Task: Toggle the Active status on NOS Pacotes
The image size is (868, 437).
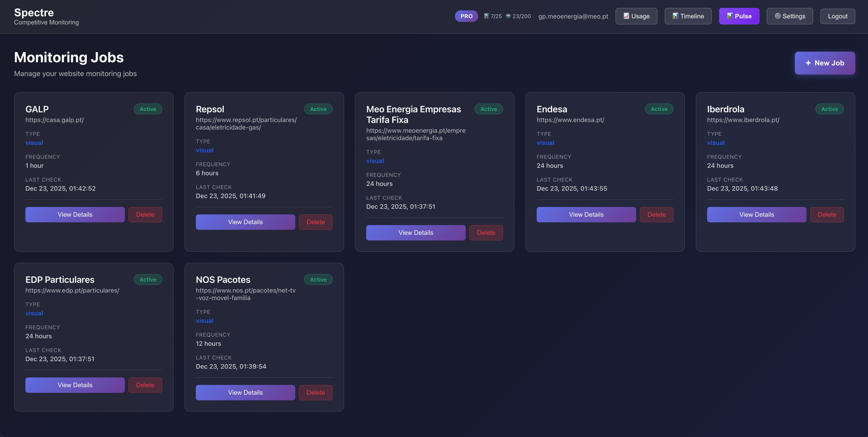Action: tap(318, 279)
